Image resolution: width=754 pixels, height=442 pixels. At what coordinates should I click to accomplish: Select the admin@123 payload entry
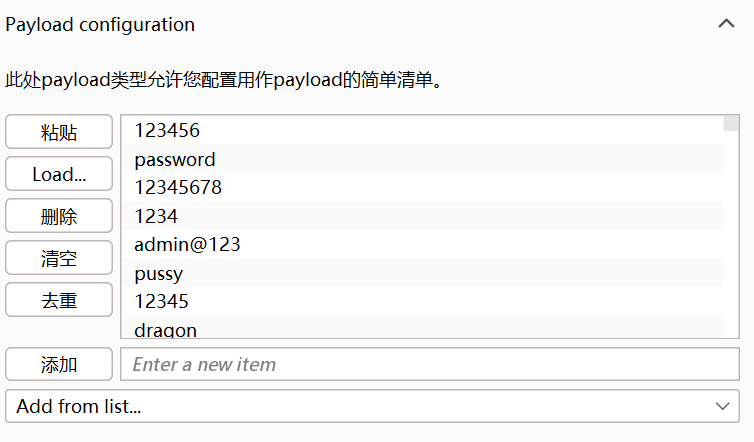[x=422, y=244]
